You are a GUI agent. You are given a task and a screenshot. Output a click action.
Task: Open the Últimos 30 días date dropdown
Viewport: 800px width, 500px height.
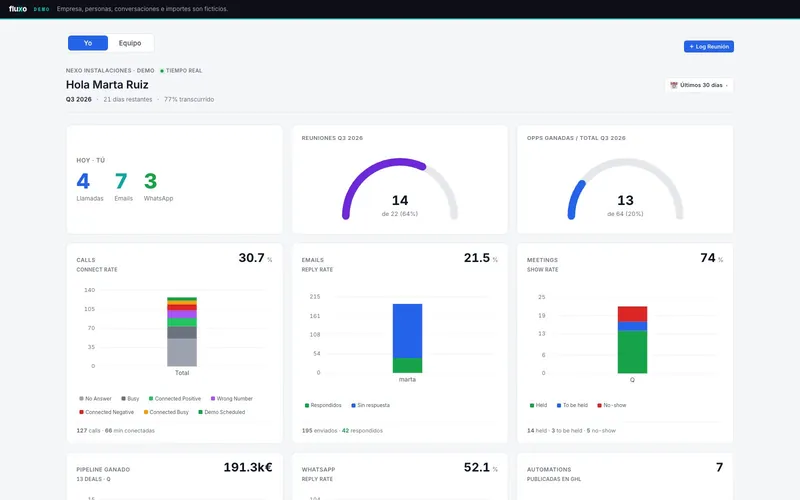point(699,85)
